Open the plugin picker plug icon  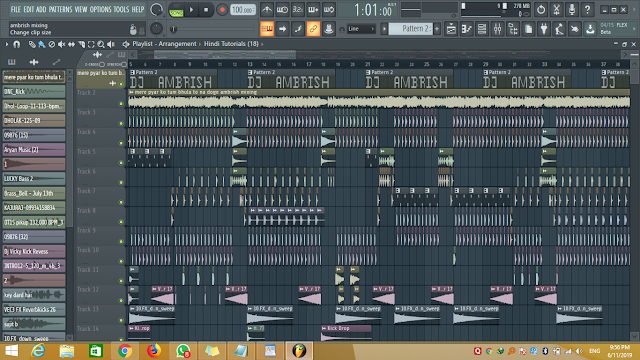(x=544, y=29)
